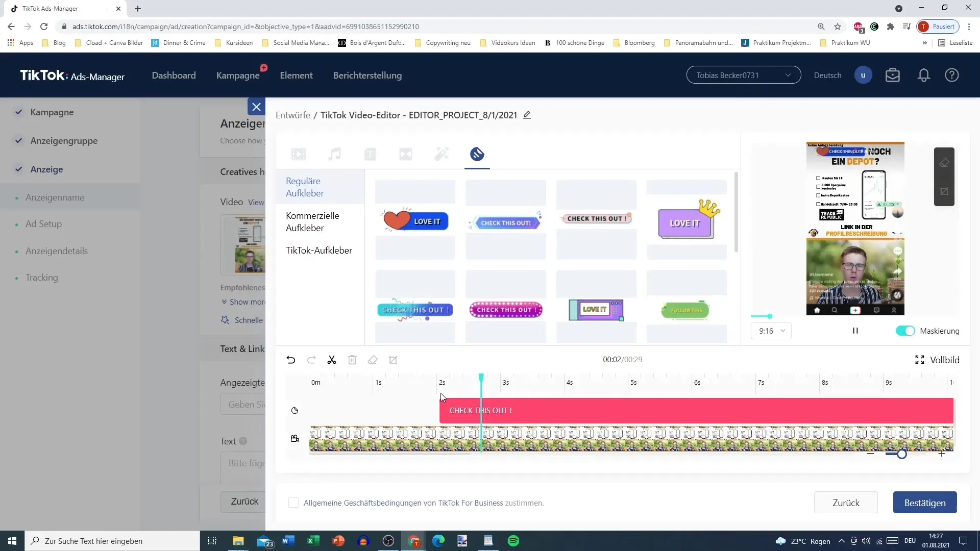Open the briefcase account icon
The image size is (980, 551).
(893, 76)
